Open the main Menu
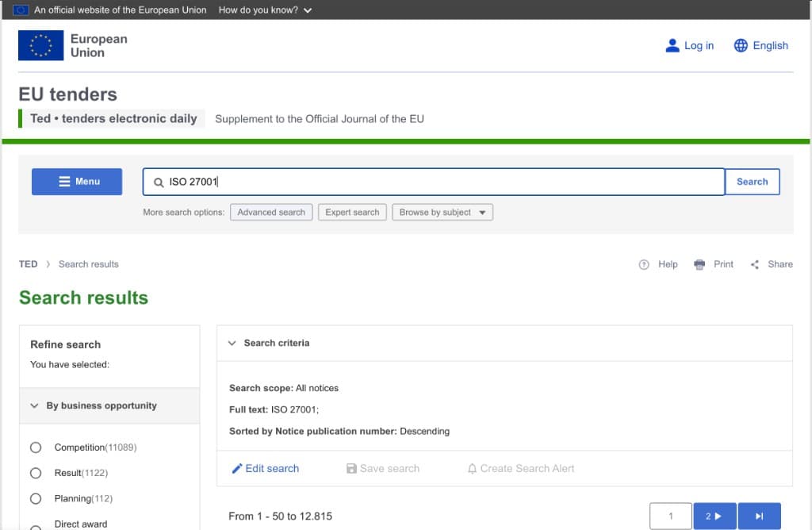 point(77,182)
